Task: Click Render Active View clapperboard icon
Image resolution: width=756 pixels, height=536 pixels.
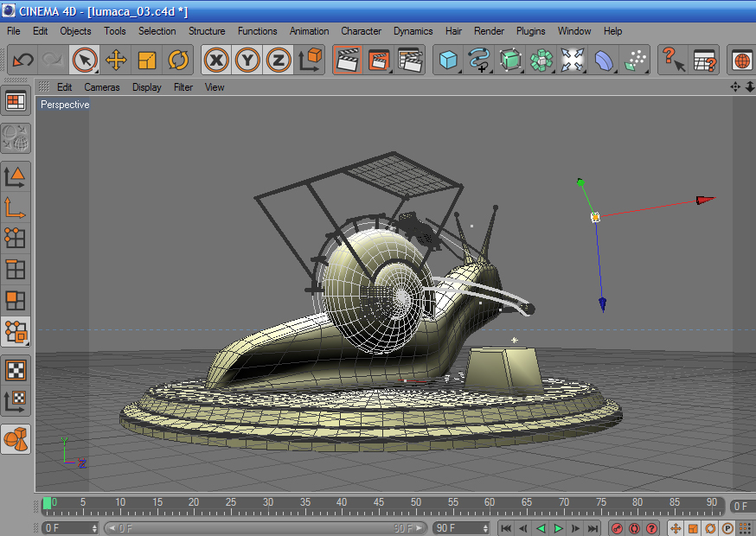Action: (347, 61)
